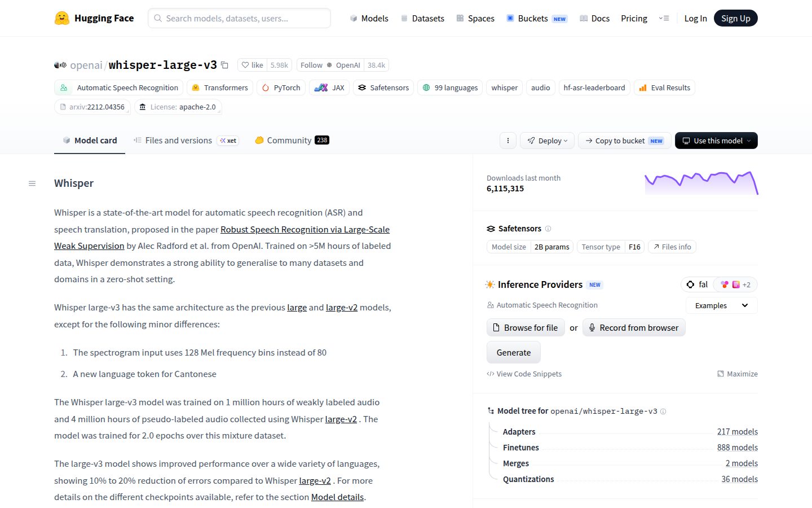The width and height of the screenshot is (812, 508).
Task: Click the 38.4k followers count
Action: [x=376, y=65]
